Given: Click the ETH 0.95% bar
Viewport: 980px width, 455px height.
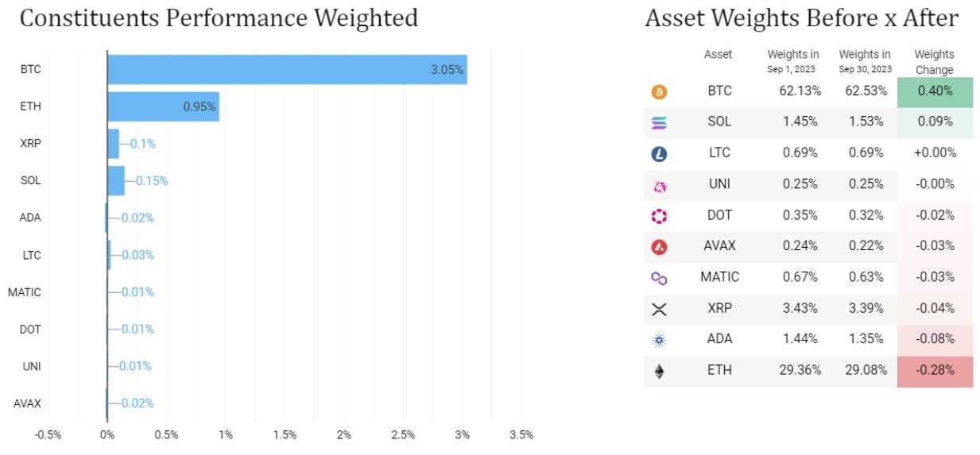Looking at the screenshot, I should tap(162, 106).
